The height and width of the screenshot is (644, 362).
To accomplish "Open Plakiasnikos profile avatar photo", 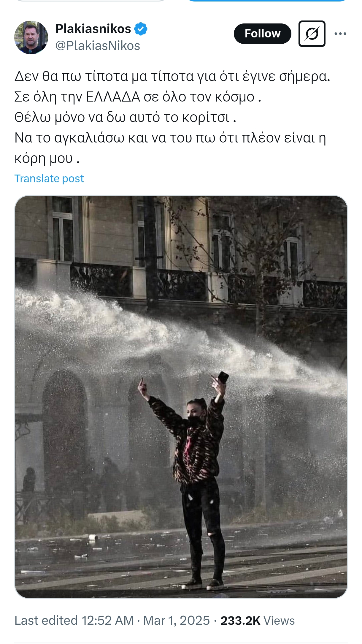I will pyautogui.click(x=31, y=37).
